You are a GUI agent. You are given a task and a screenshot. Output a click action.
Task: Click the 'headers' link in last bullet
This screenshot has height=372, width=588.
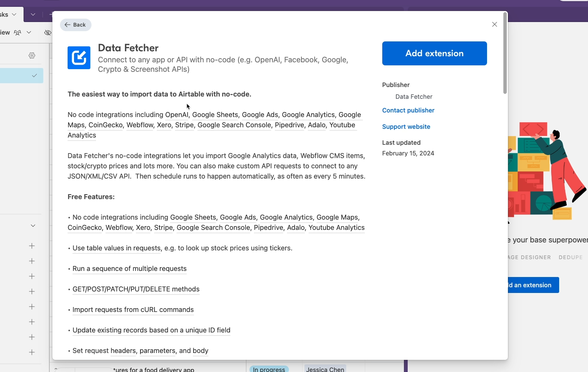123,351
